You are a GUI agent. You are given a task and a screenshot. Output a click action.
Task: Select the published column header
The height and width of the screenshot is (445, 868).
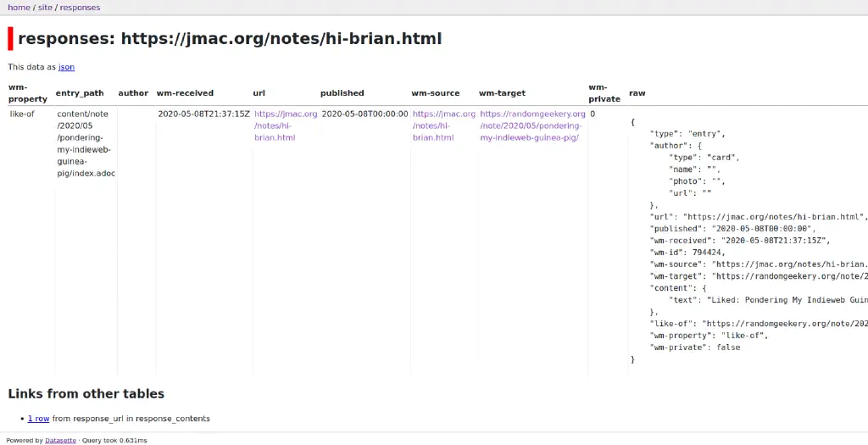click(342, 93)
